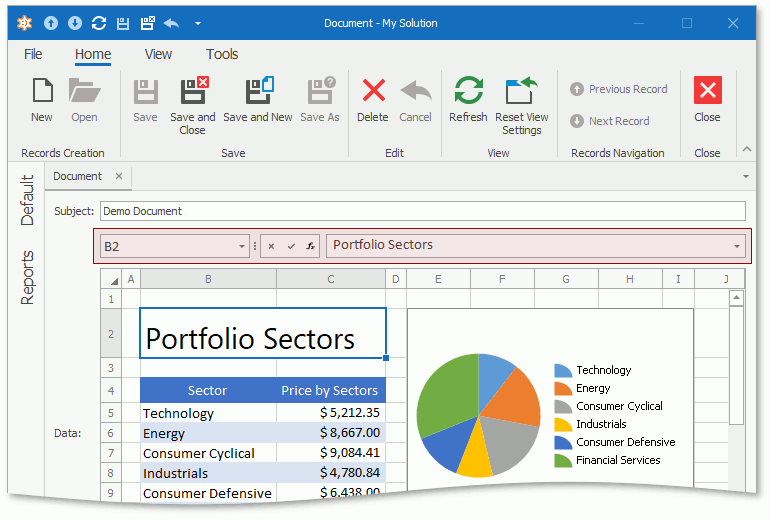Click the Previous Record up-arrow in quick access bar

coord(51,23)
